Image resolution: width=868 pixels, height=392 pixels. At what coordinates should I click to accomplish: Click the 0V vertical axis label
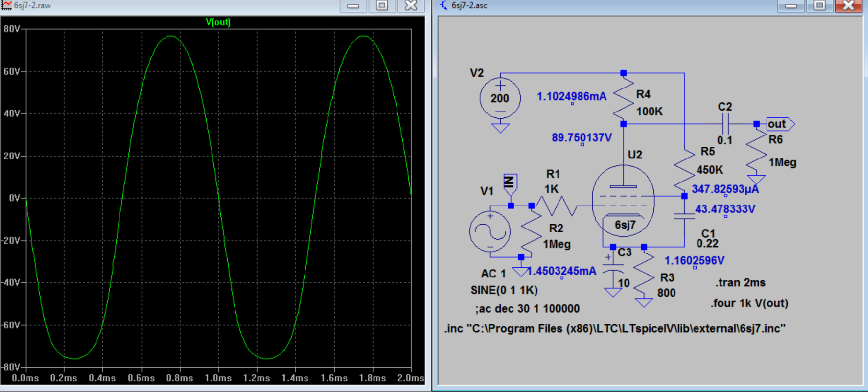coord(14,198)
